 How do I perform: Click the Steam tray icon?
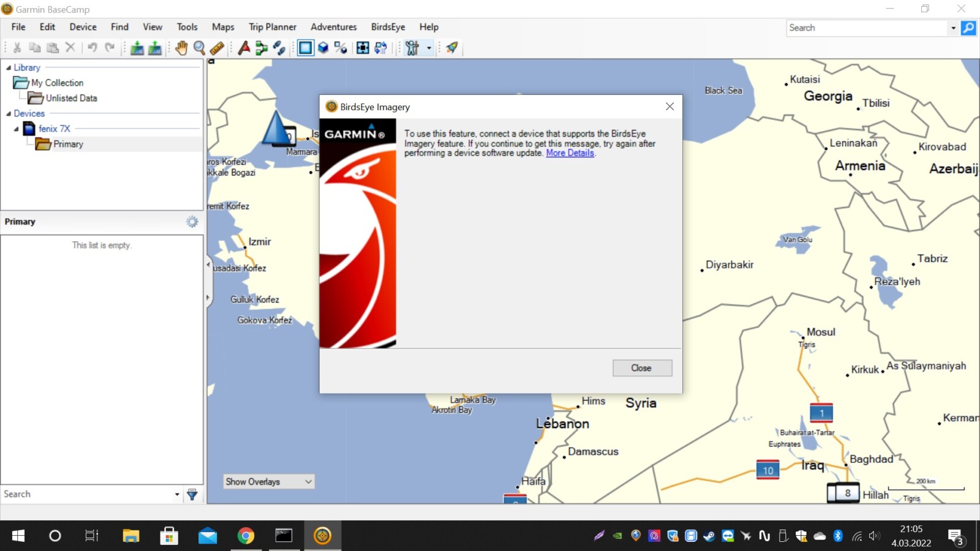point(709,536)
